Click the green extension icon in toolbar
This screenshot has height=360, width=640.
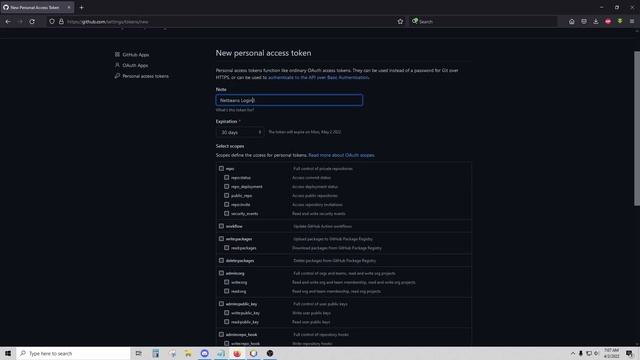(620, 22)
